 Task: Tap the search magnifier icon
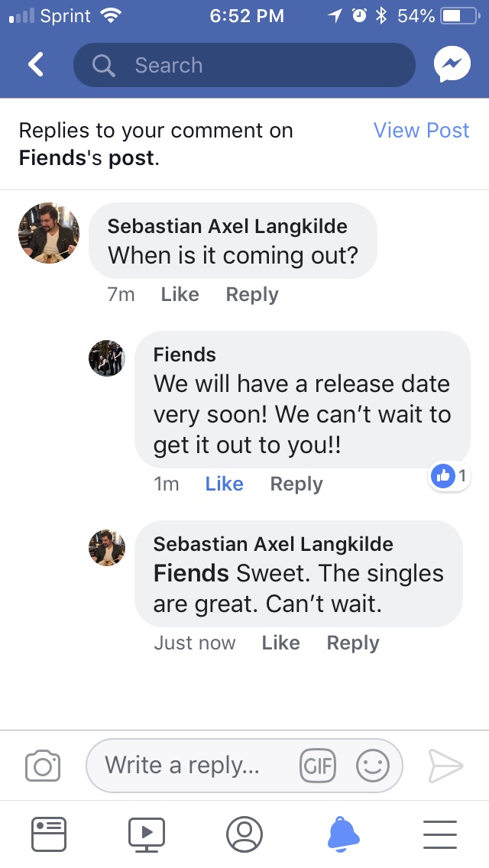coord(104,66)
